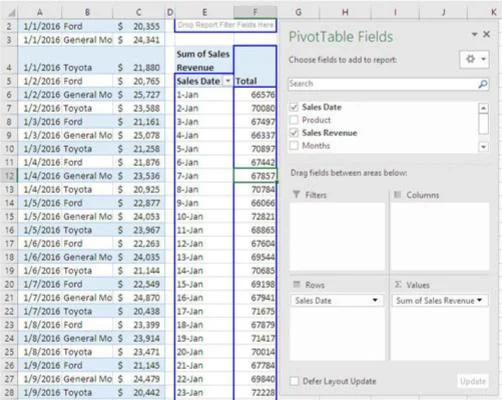Select row 12 header
The width and height of the screenshot is (502, 400).
click(x=9, y=176)
